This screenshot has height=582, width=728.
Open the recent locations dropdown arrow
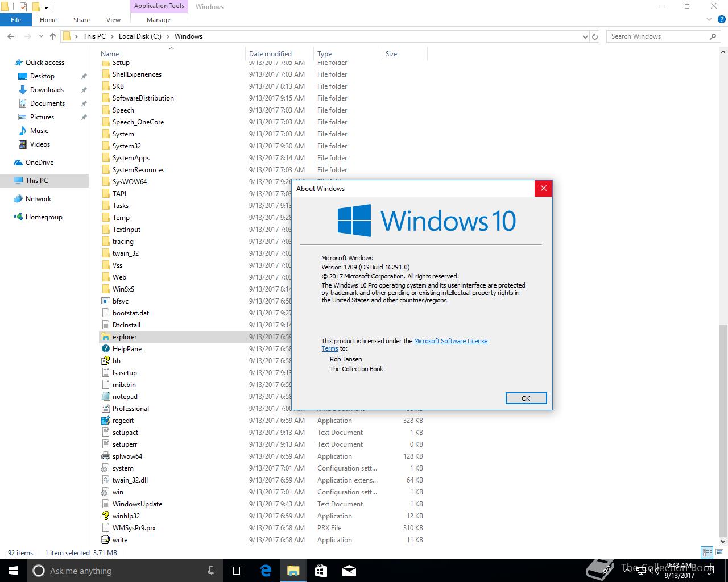click(x=41, y=36)
